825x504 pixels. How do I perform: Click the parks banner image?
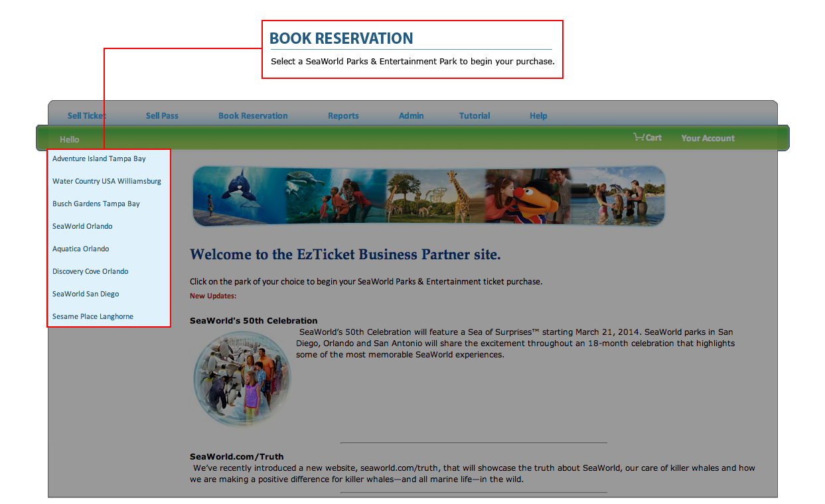pyautogui.click(x=429, y=196)
